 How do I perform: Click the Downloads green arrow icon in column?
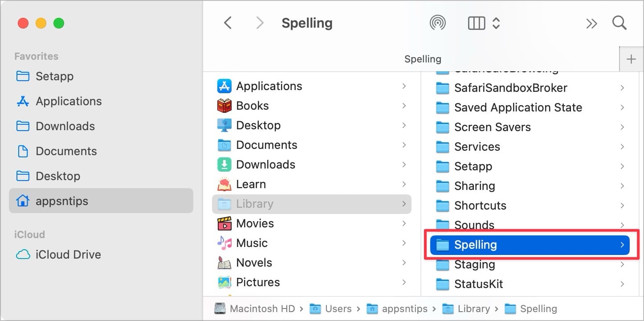224,165
